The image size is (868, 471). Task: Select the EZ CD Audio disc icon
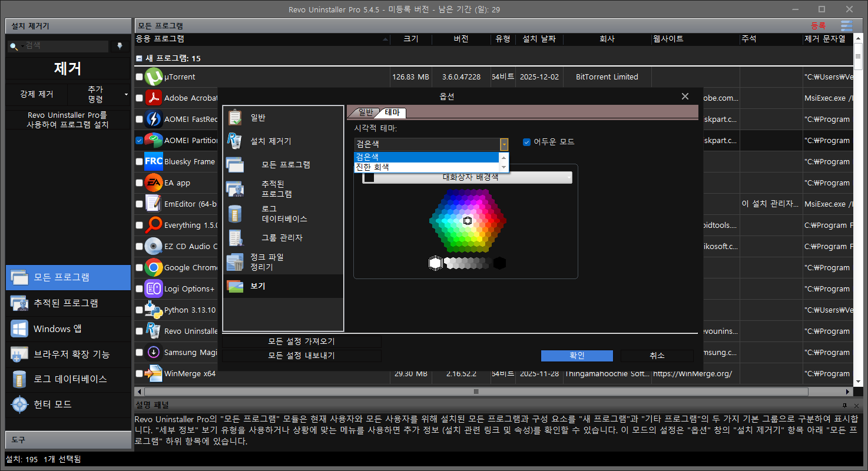coord(154,246)
